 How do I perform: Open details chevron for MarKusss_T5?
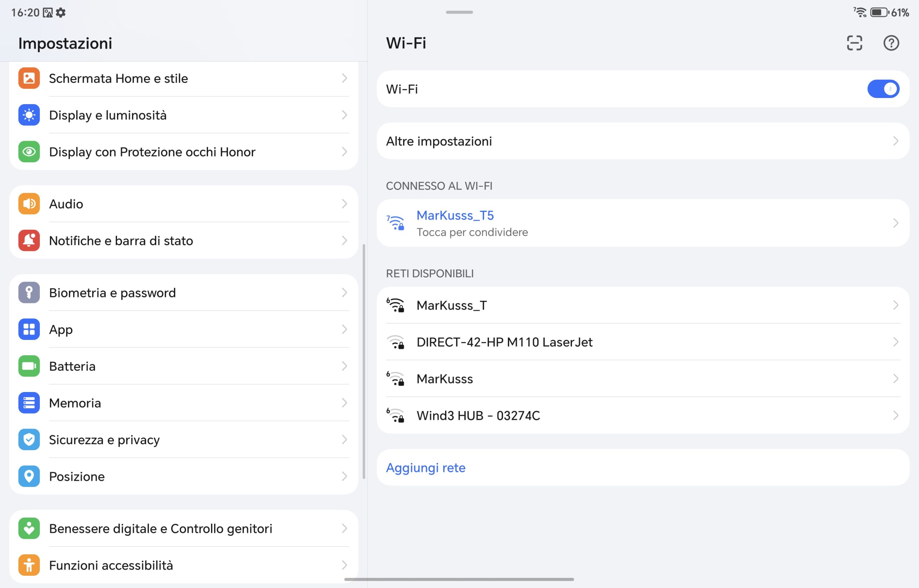coord(895,223)
